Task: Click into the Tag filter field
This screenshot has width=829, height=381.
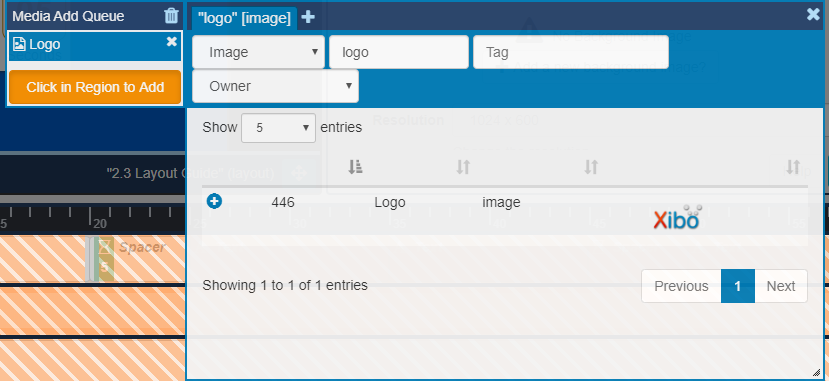Action: [571, 52]
